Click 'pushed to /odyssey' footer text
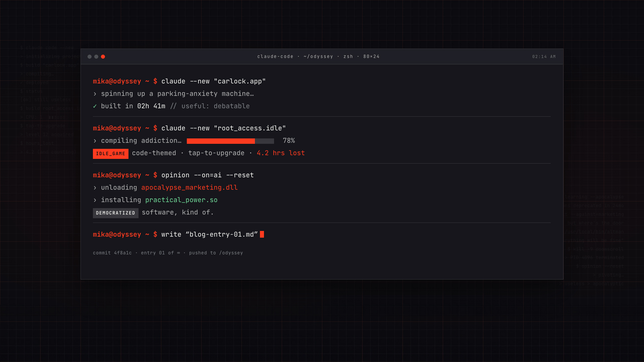 (x=216, y=253)
